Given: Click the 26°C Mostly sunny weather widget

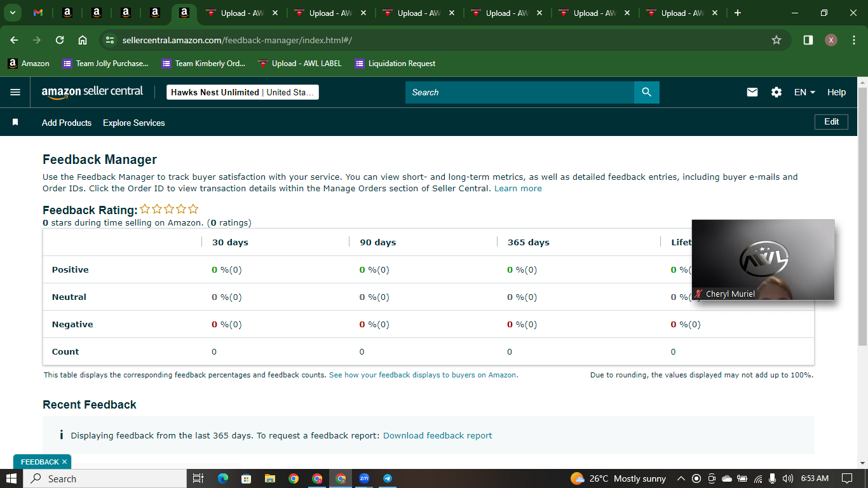Looking at the screenshot, I should click(x=618, y=478).
